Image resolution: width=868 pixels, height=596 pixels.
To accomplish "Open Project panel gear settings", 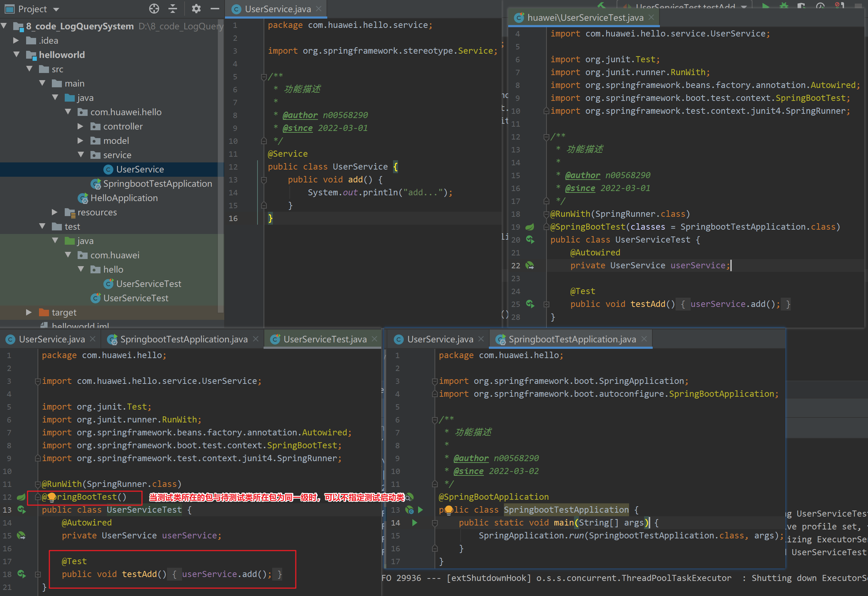I will [196, 9].
